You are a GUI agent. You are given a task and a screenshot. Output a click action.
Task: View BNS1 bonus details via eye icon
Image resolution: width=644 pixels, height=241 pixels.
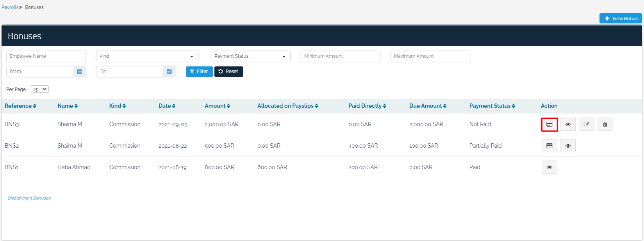click(x=549, y=167)
